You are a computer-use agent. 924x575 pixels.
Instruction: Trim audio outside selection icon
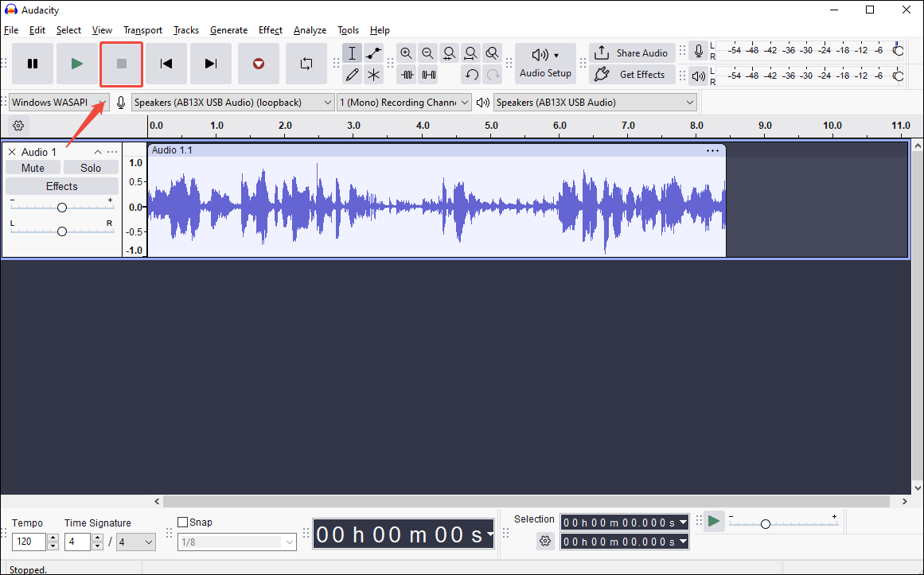point(407,75)
